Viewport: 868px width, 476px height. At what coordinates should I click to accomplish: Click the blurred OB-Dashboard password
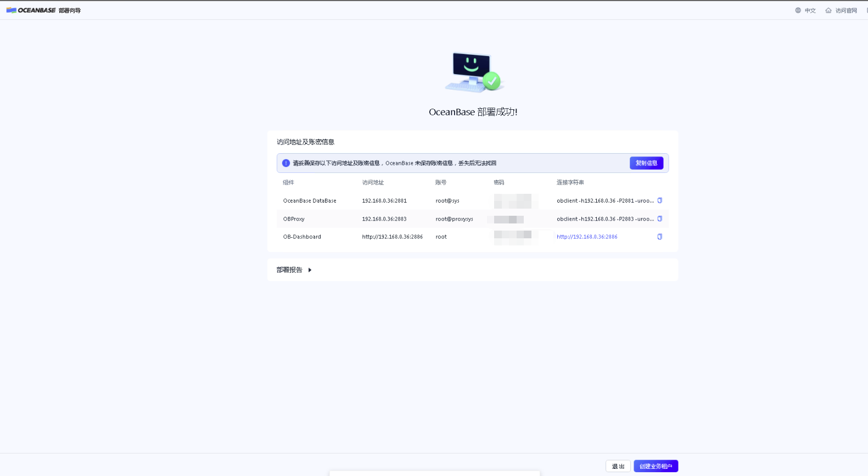click(513, 237)
